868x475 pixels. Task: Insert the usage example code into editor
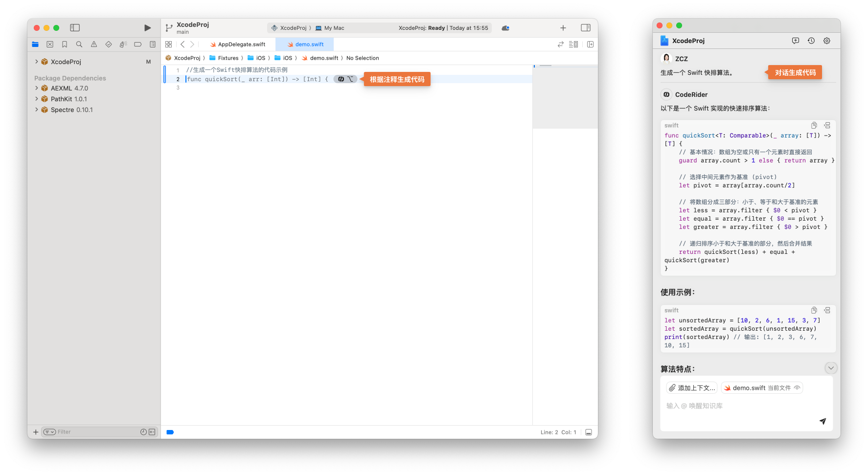coord(827,310)
